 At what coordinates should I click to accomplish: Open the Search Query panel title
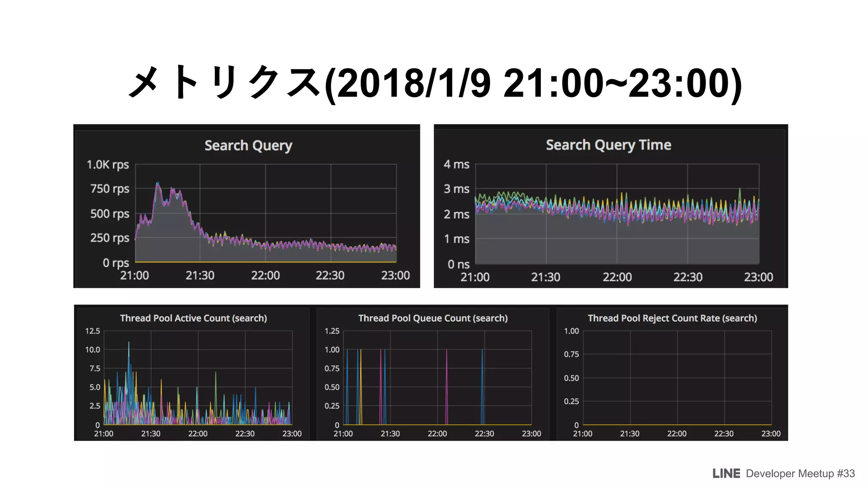point(248,146)
